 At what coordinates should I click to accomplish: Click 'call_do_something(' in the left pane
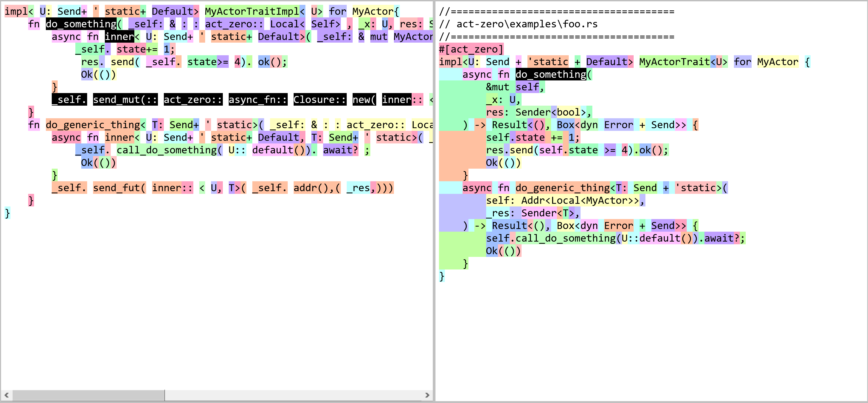tap(169, 150)
